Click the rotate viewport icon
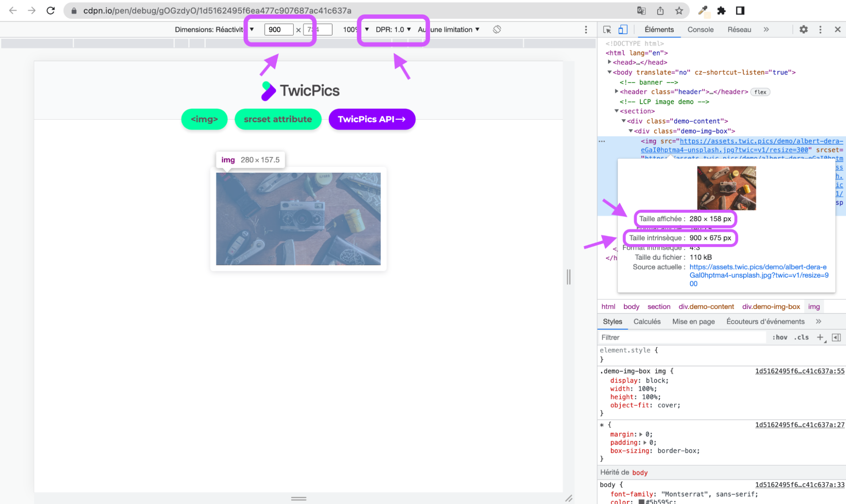The image size is (846, 504). tap(497, 29)
